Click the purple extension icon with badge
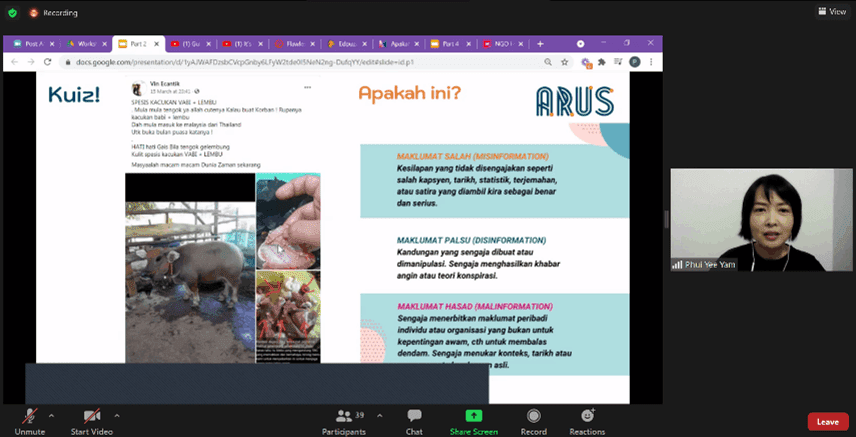The image size is (856, 437). pos(586,62)
